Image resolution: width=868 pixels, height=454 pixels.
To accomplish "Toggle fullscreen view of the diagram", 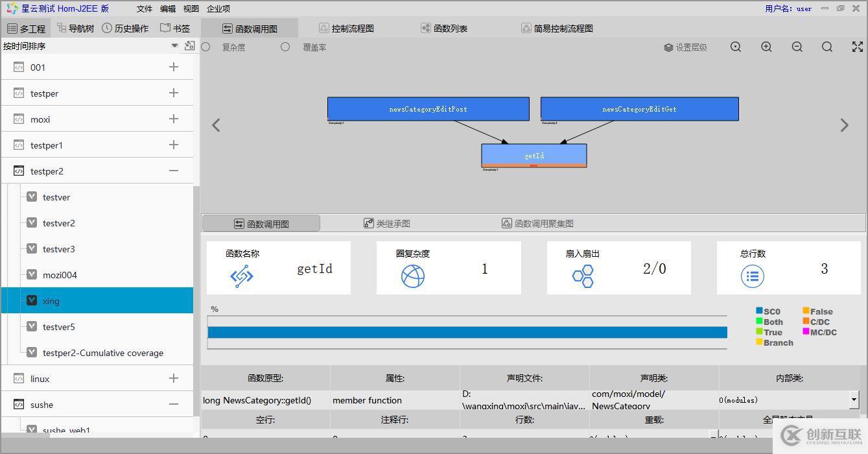I will click(x=857, y=47).
